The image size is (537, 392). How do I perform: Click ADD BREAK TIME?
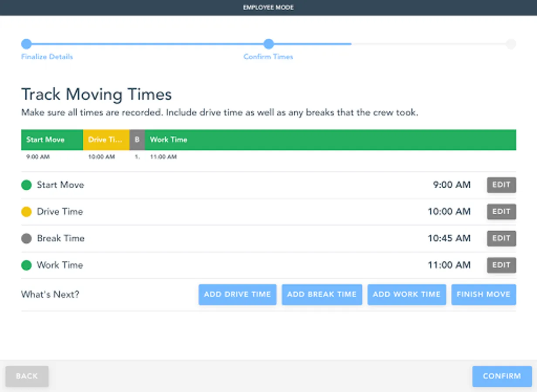[322, 294]
